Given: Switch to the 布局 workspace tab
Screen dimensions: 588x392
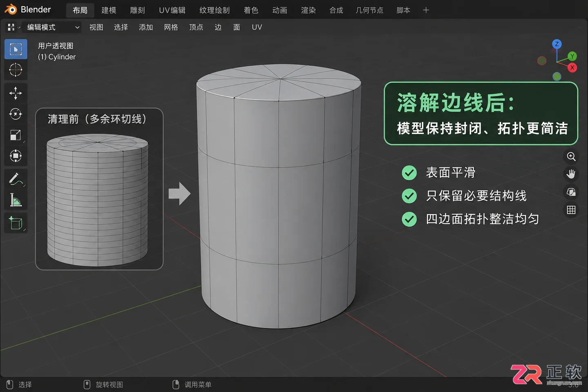Looking at the screenshot, I should (x=80, y=10).
